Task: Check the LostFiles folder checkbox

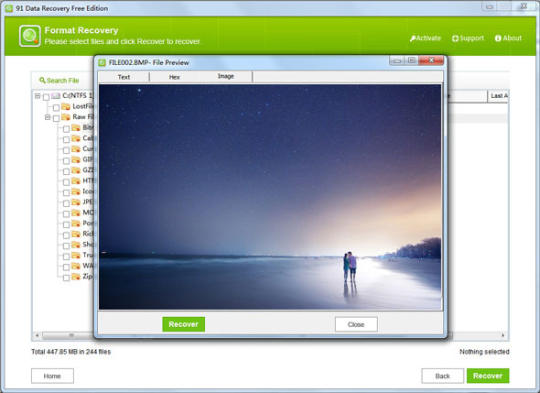Action: coord(56,108)
